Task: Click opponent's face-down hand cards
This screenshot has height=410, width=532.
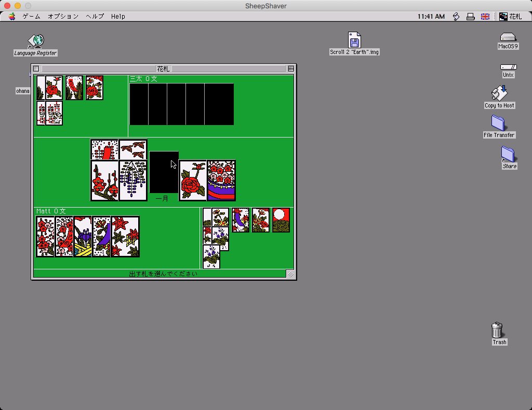Action: [x=181, y=104]
